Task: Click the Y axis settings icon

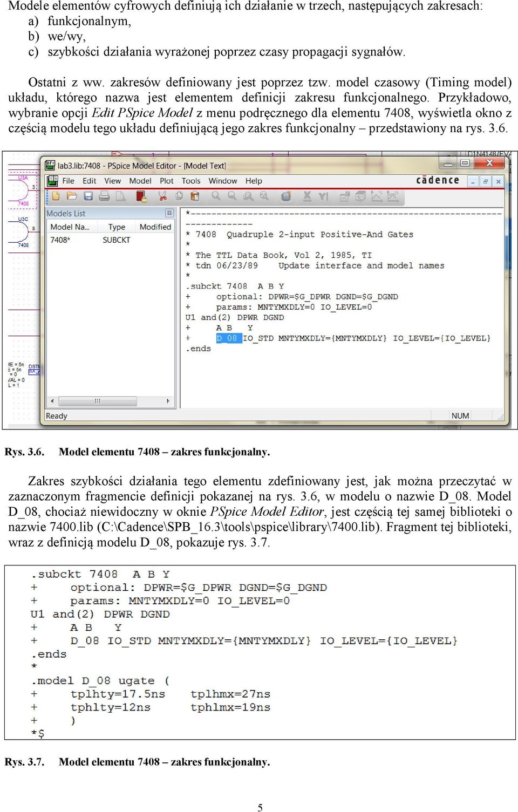Action: [x=323, y=196]
